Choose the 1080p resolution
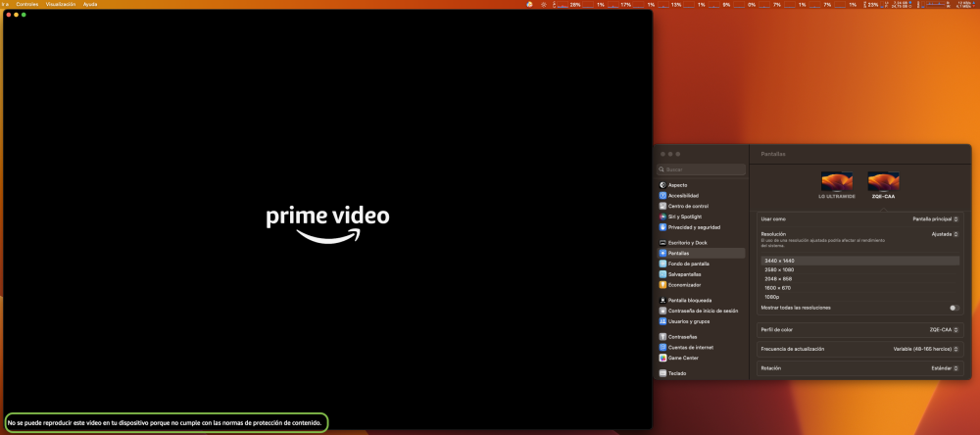 tap(860, 298)
